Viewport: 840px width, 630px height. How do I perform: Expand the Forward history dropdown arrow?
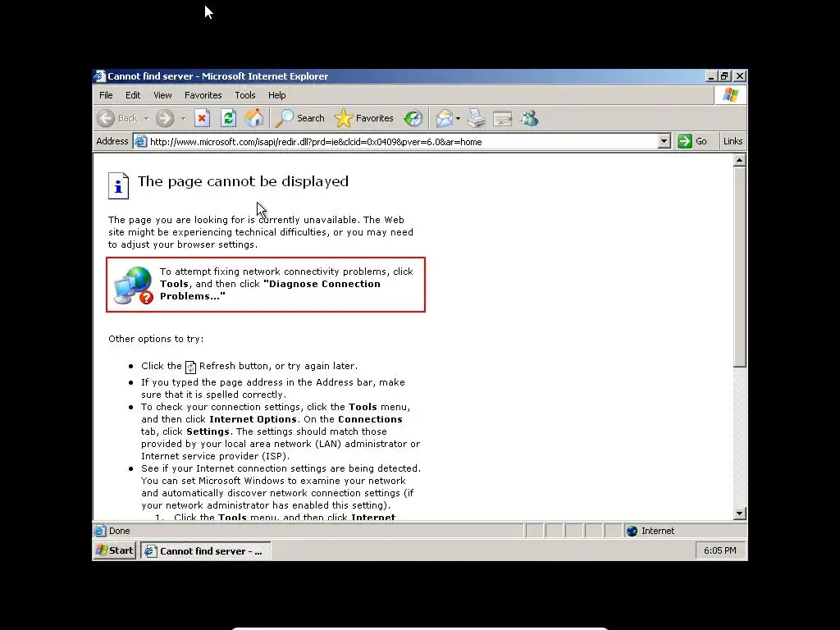(x=183, y=118)
